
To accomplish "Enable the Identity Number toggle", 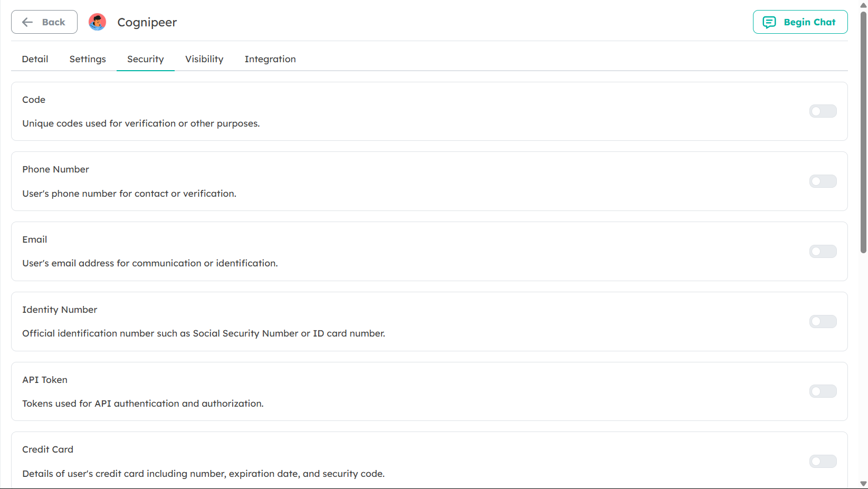I will (823, 321).
